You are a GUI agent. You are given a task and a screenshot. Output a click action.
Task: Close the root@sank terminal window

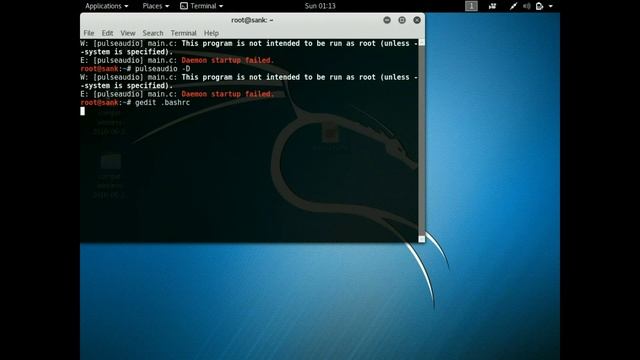point(417,20)
